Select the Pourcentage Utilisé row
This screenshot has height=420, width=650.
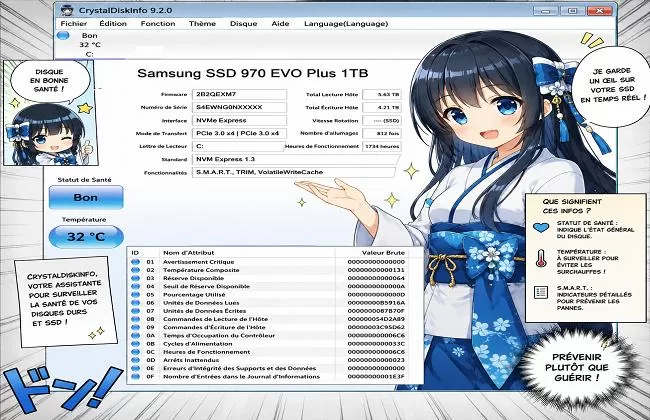tap(274, 295)
